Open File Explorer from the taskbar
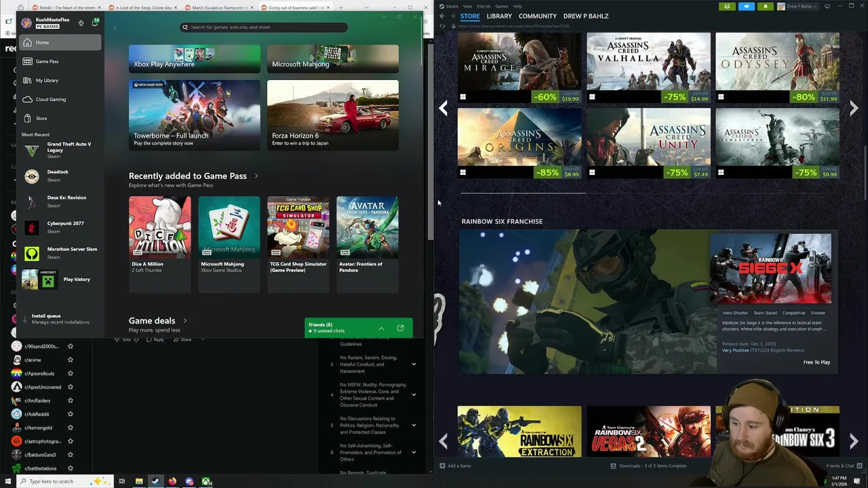 pos(138,481)
